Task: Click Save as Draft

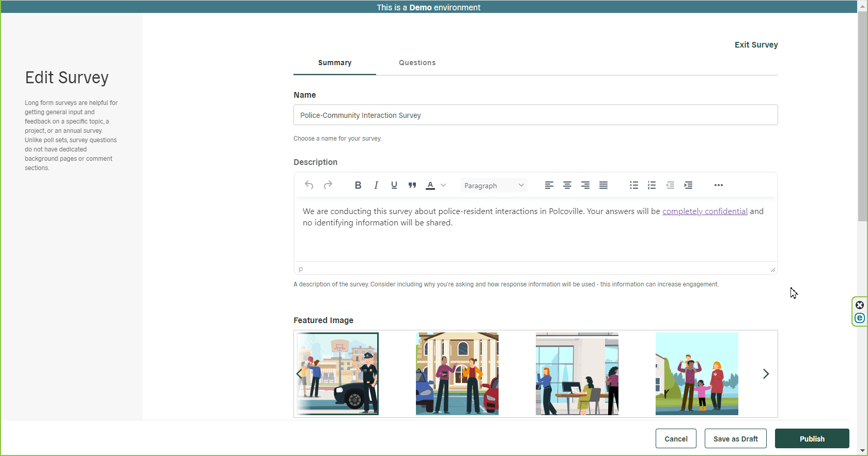Action: 735,438
